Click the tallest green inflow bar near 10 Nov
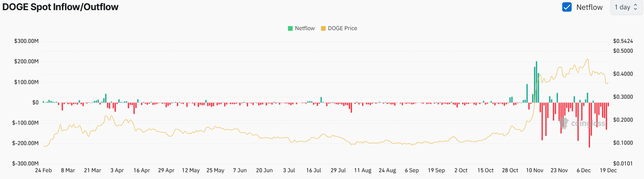 click(536, 82)
